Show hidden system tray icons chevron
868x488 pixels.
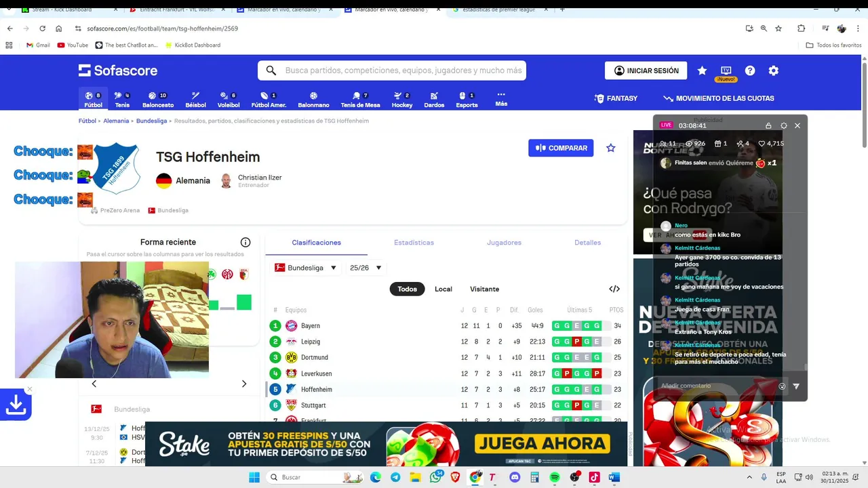pyautogui.click(x=750, y=477)
